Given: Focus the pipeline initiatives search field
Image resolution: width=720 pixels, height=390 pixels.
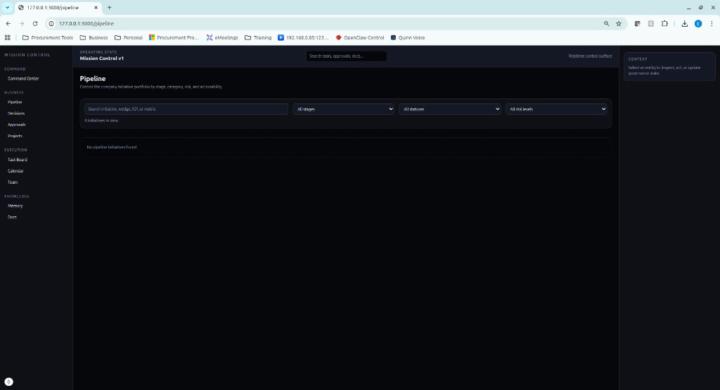Looking at the screenshot, I should coord(186,109).
